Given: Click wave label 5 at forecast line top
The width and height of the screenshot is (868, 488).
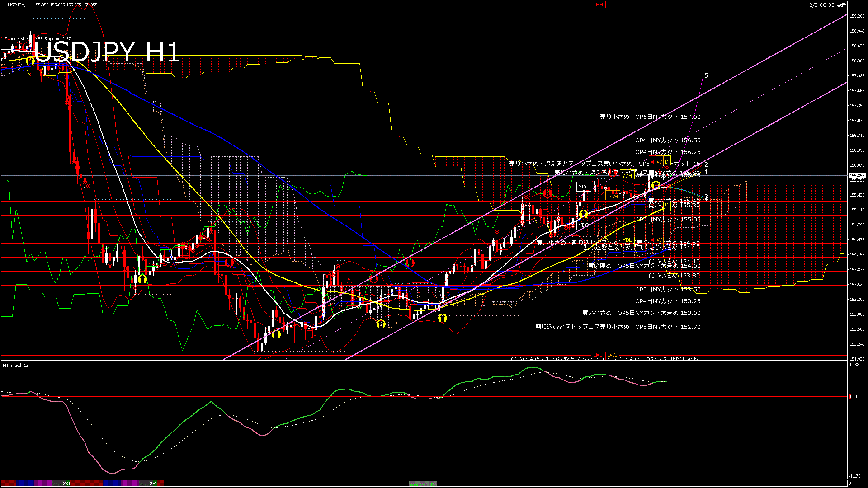Looking at the screenshot, I should (x=706, y=76).
